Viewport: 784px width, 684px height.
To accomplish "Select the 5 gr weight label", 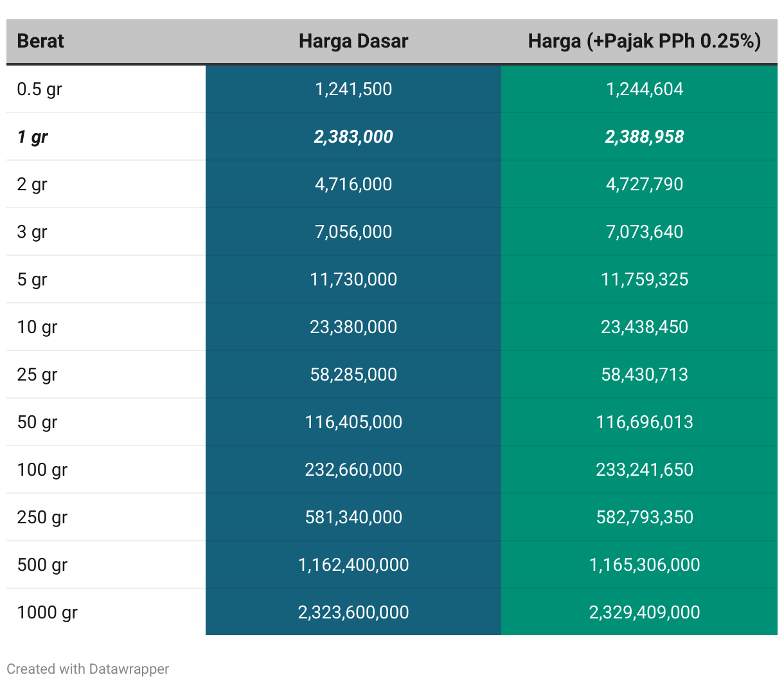I will 32,279.
